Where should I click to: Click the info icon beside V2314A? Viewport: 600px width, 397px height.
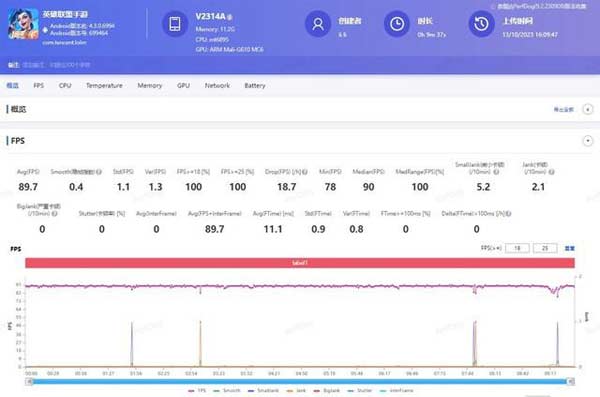(230, 17)
